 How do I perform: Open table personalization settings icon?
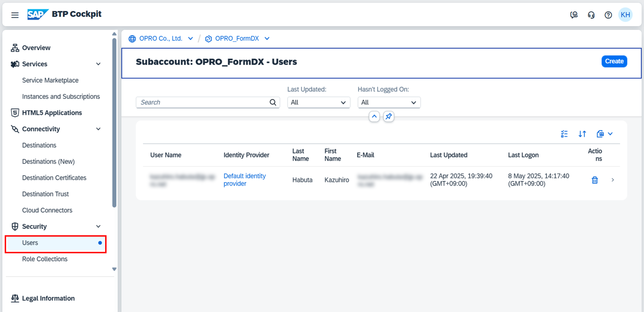(x=564, y=134)
